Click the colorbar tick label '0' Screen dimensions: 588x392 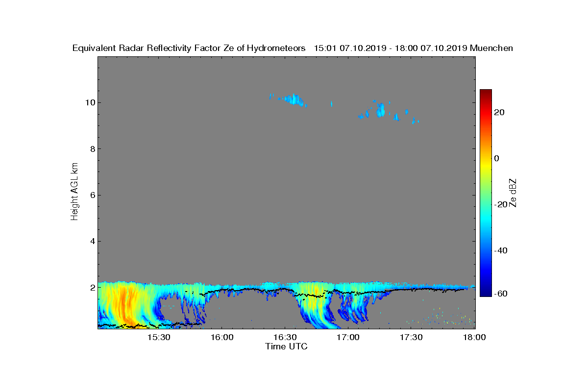[x=497, y=159]
